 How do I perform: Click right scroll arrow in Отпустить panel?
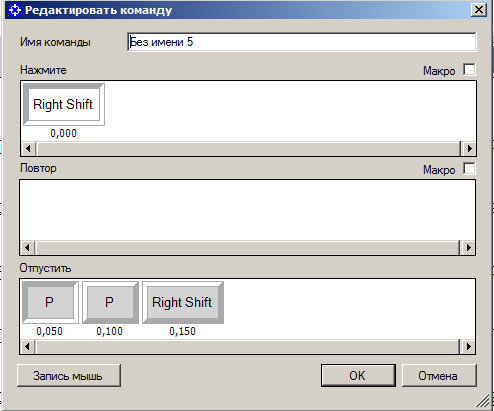click(x=469, y=347)
